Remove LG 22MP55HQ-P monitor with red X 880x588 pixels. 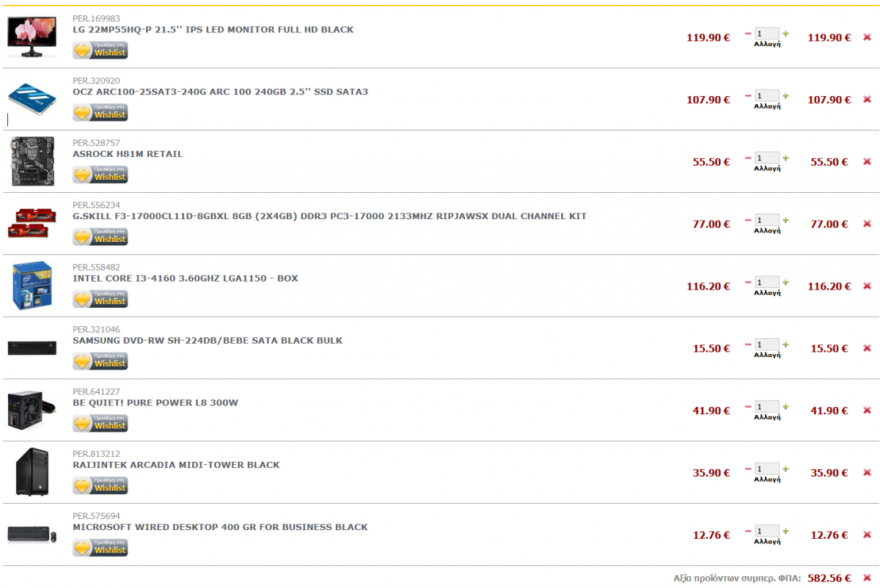(867, 37)
